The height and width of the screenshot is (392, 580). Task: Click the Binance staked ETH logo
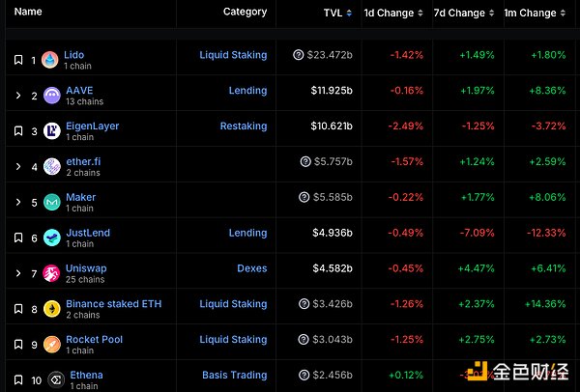point(50,309)
